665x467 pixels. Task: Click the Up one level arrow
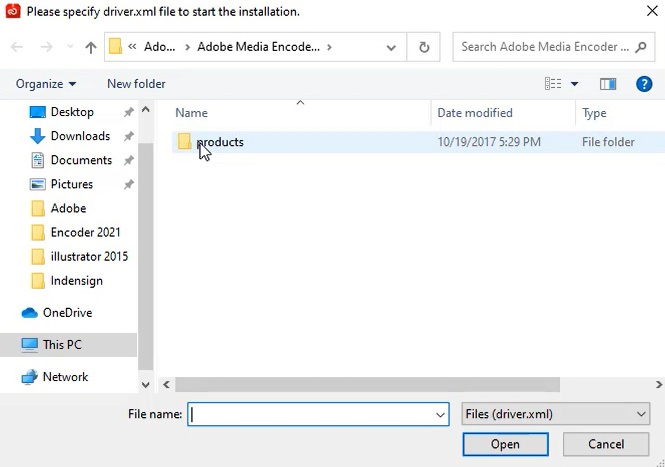click(x=91, y=47)
